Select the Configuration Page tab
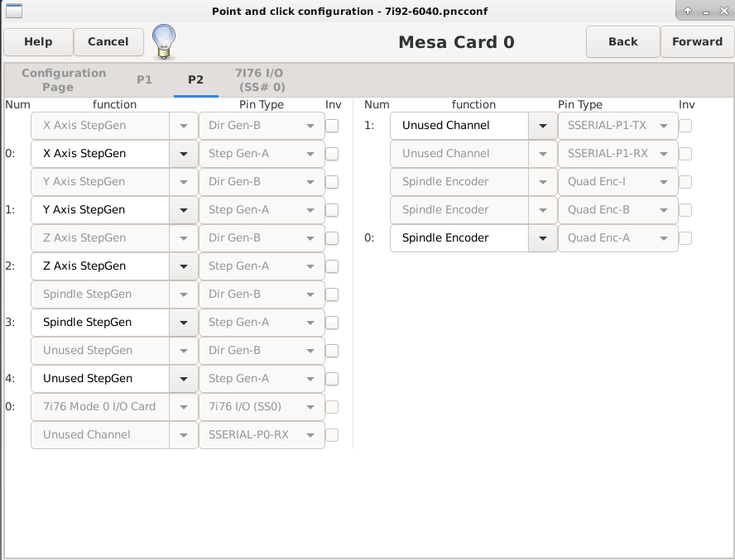 pos(63,79)
